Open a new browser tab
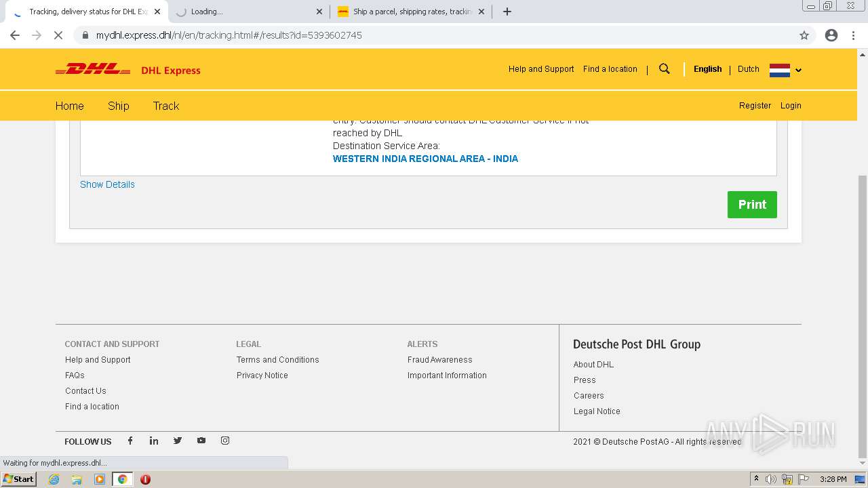This screenshot has width=868, height=488. [507, 12]
